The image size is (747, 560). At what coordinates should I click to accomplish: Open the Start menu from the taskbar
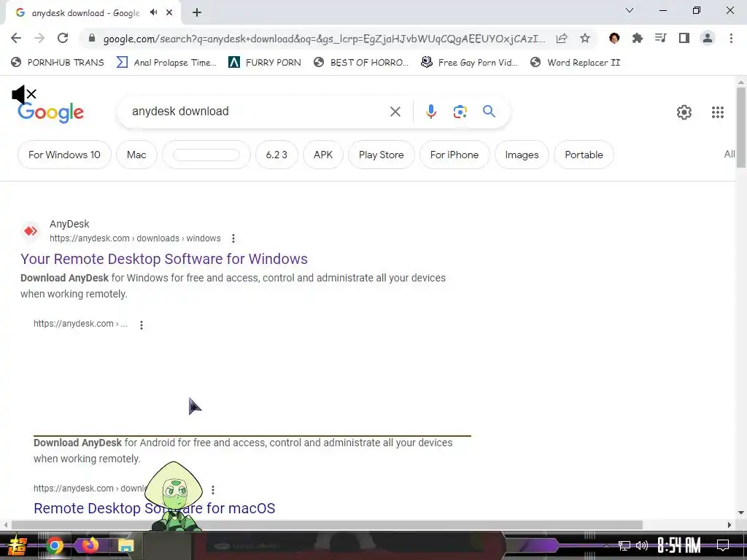[x=18, y=545]
